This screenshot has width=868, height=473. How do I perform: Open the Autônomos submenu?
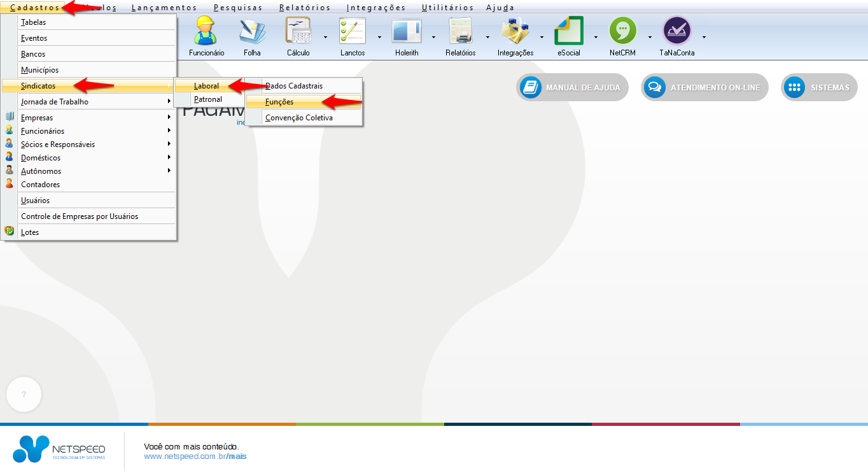click(89, 171)
